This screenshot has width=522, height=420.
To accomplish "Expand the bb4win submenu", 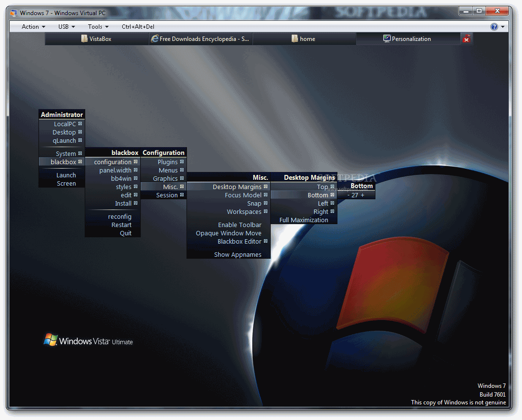I will click(x=113, y=178).
